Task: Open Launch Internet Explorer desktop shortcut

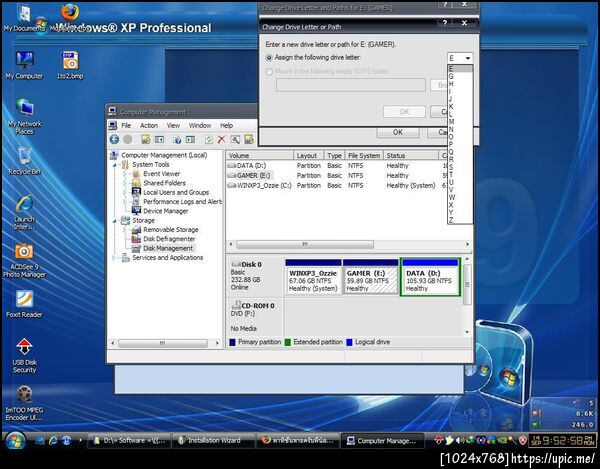Action: click(x=24, y=212)
